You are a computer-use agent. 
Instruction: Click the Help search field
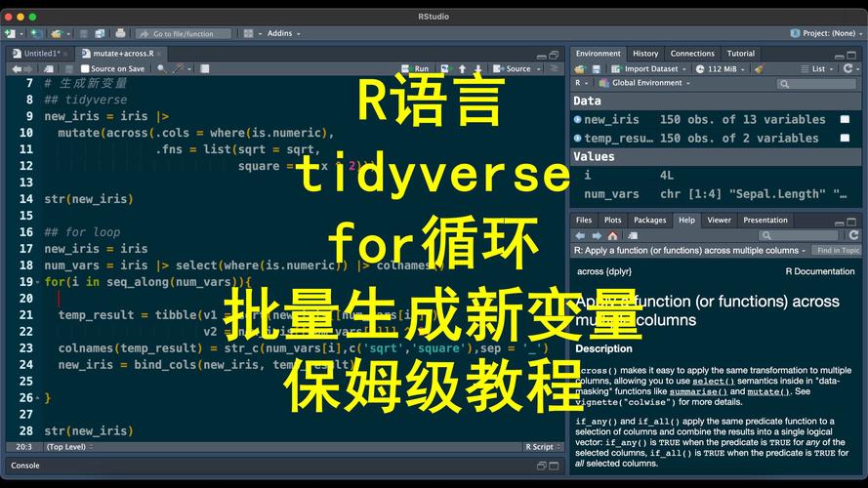pyautogui.click(x=799, y=235)
